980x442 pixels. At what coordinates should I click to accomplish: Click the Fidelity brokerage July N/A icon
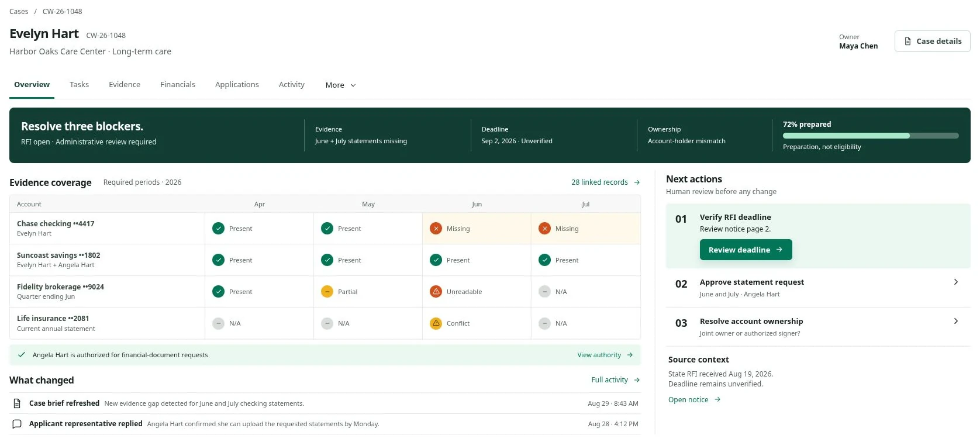point(544,292)
